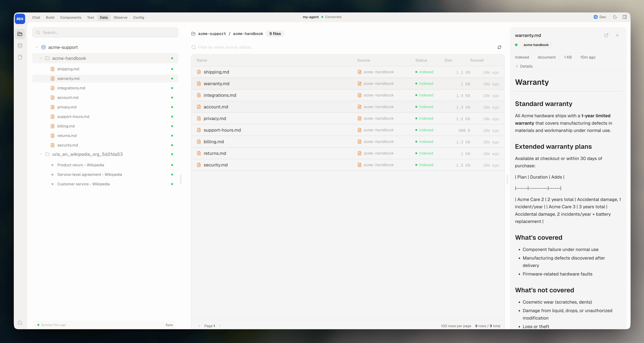Click the ADK logo icon
Screen dimensions: 644x343
click(x=20, y=19)
